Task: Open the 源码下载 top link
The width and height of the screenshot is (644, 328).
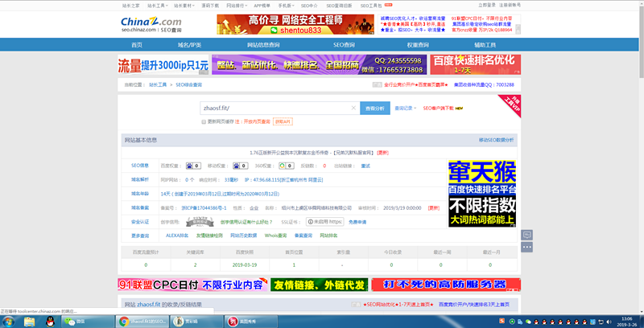Action: 210,6
